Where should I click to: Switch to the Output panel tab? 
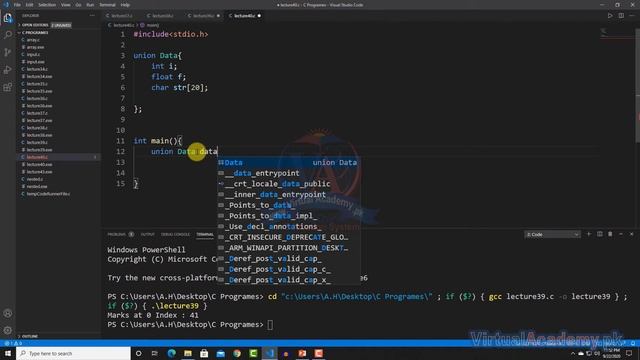pos(147,234)
